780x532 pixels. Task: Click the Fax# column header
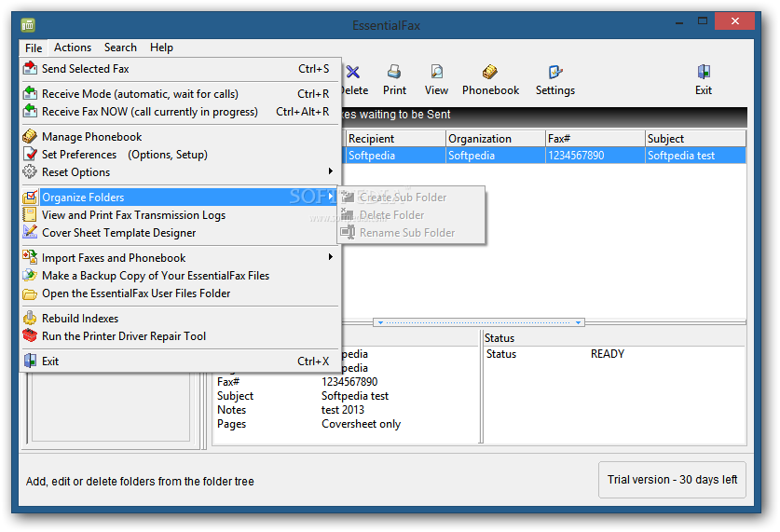595,139
